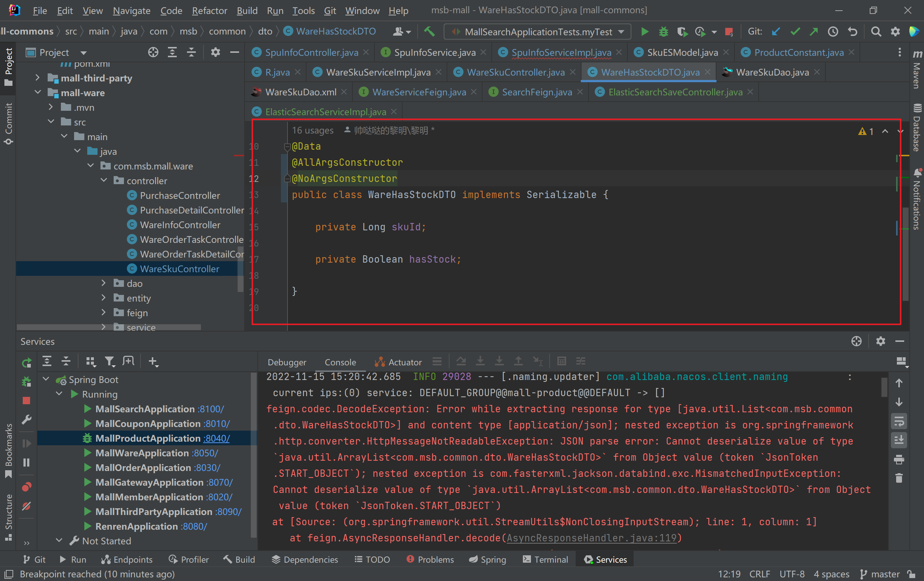Select the Step Out debugger icon
Screen dimensions: 924x581
(518, 361)
